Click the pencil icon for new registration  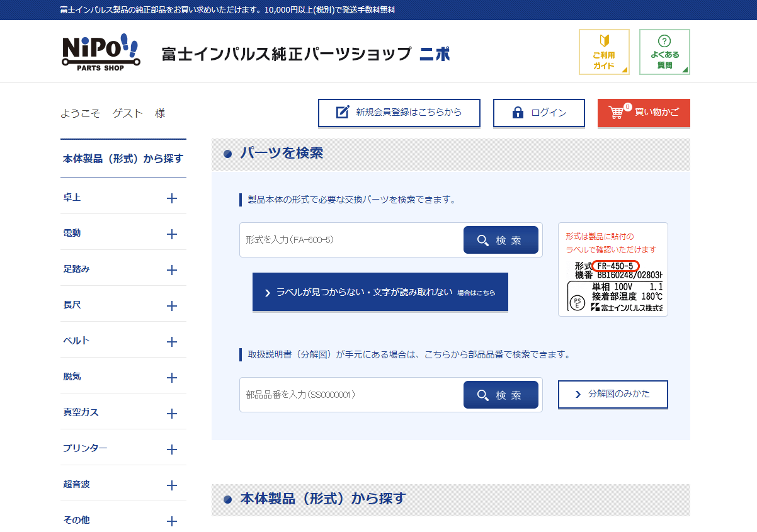coord(343,113)
